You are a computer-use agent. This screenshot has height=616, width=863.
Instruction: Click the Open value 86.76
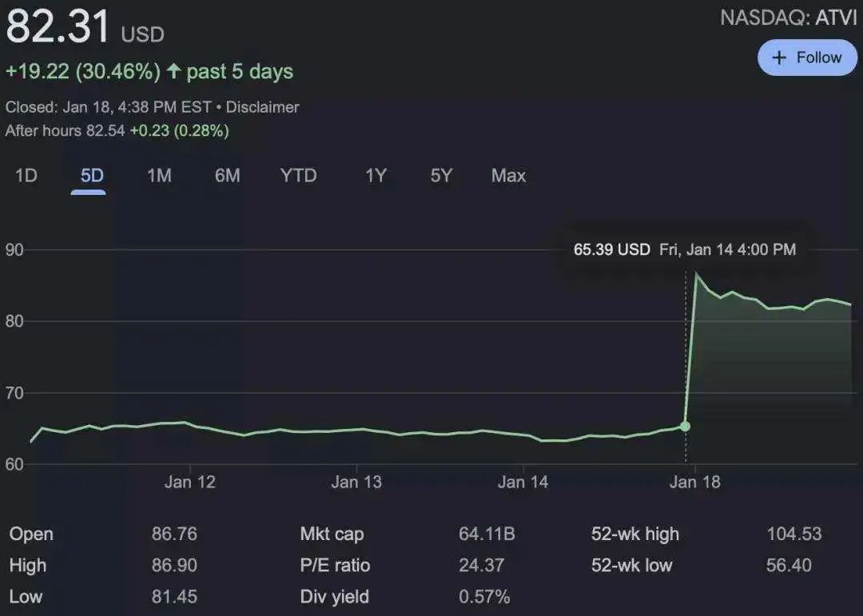click(174, 534)
